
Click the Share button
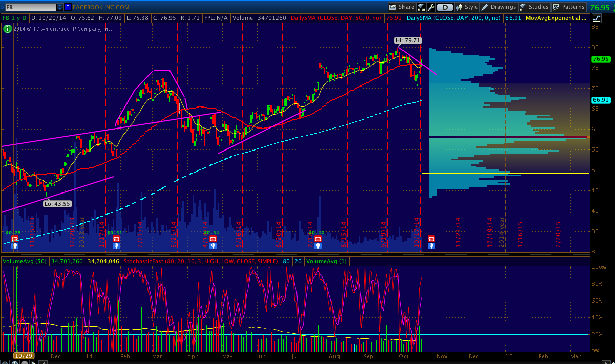pos(401,7)
